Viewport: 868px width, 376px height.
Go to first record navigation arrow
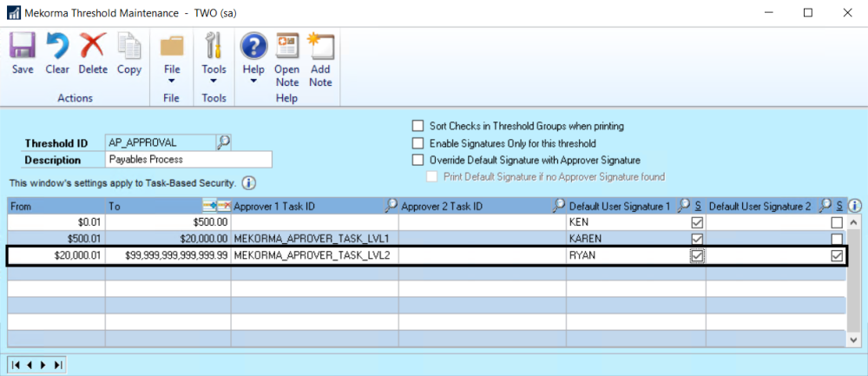pos(16,365)
